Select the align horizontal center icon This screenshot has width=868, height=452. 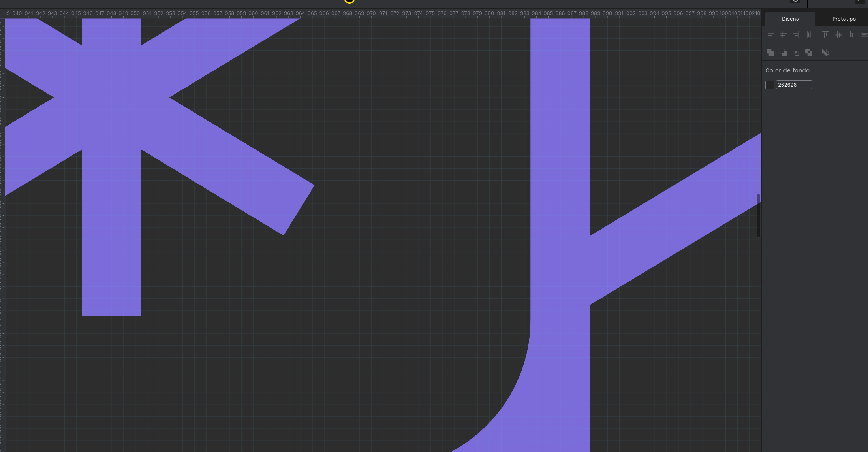pos(783,35)
